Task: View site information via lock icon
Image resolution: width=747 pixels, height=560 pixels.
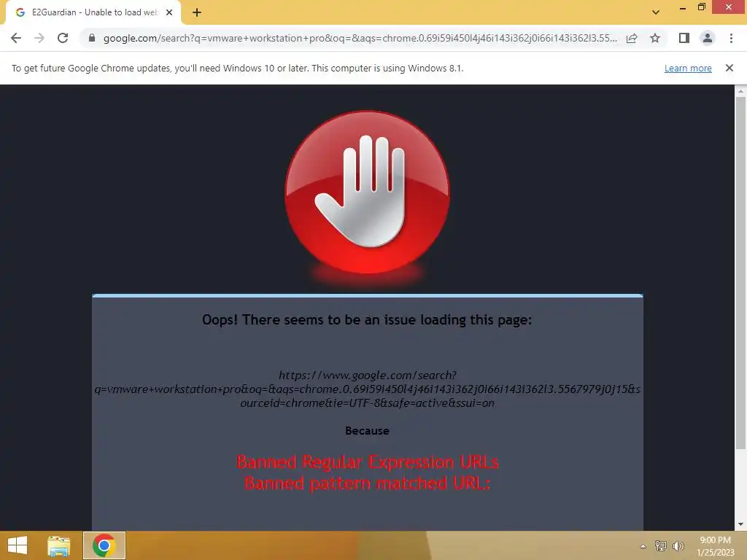Action: tap(92, 38)
